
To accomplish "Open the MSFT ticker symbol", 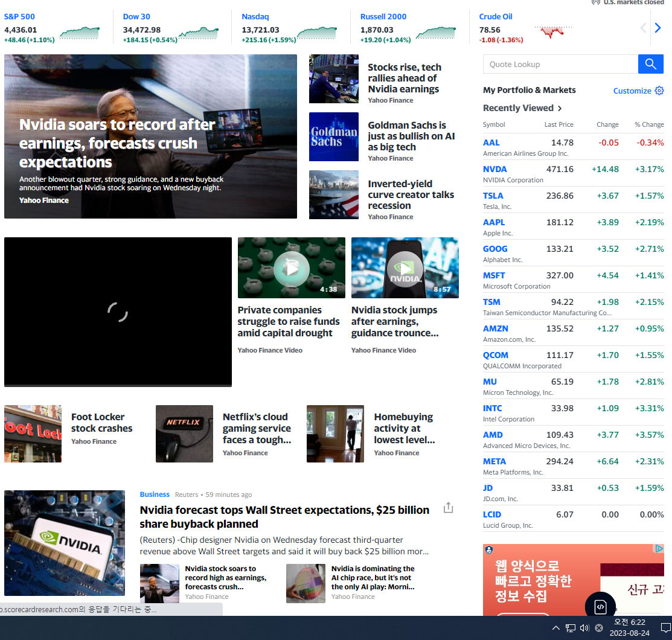I will (494, 276).
